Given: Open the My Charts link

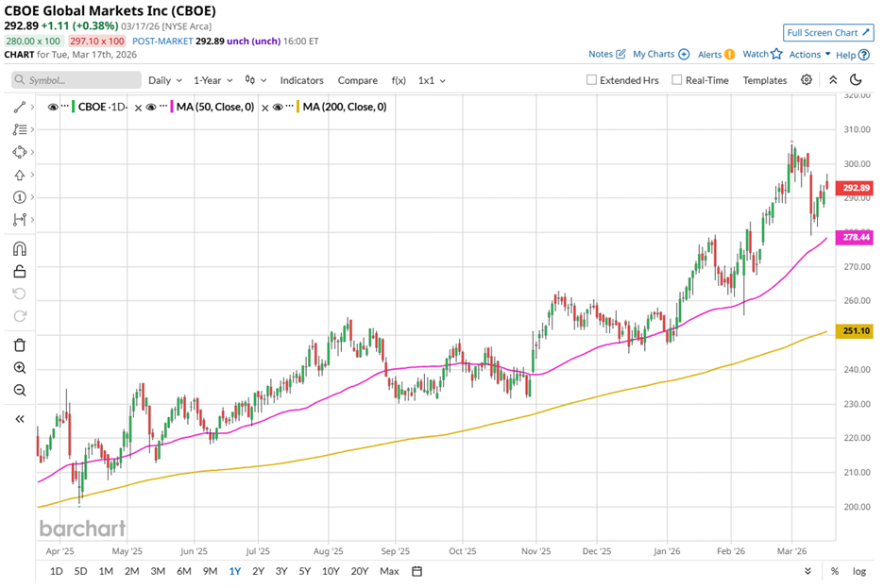Looking at the screenshot, I should pos(660,55).
